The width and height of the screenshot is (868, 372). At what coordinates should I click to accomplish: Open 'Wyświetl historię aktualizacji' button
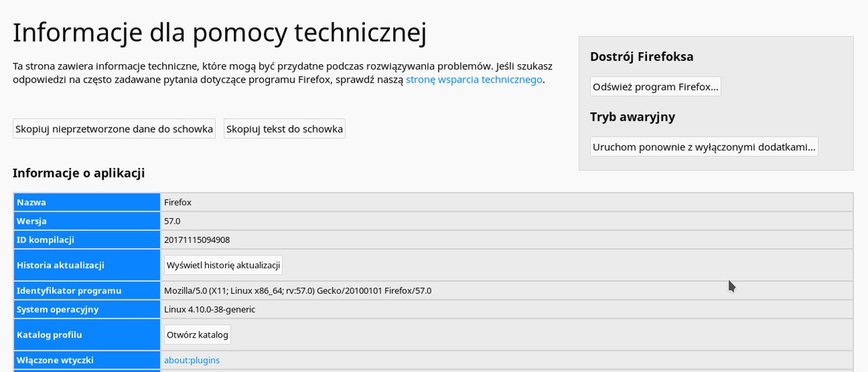pos(223,265)
